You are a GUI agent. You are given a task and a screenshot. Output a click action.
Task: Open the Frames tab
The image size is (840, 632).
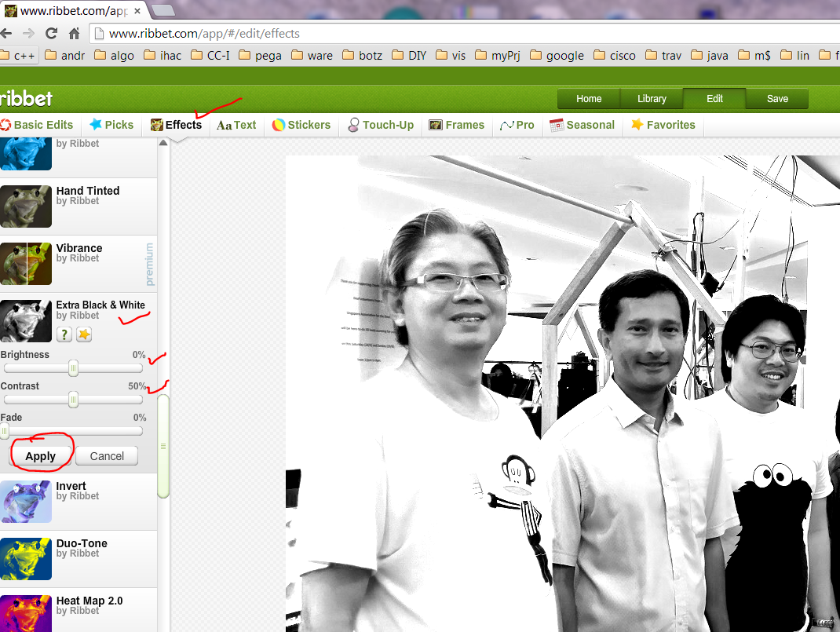tap(456, 125)
